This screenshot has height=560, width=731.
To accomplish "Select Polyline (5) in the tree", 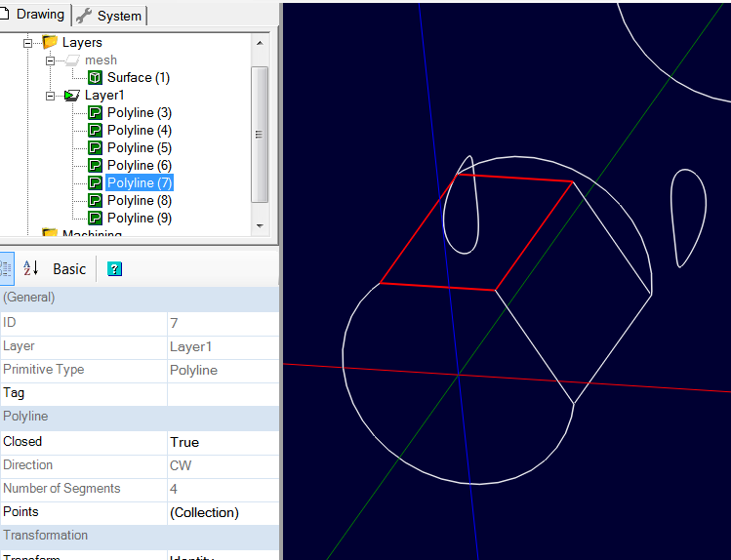I will [140, 147].
